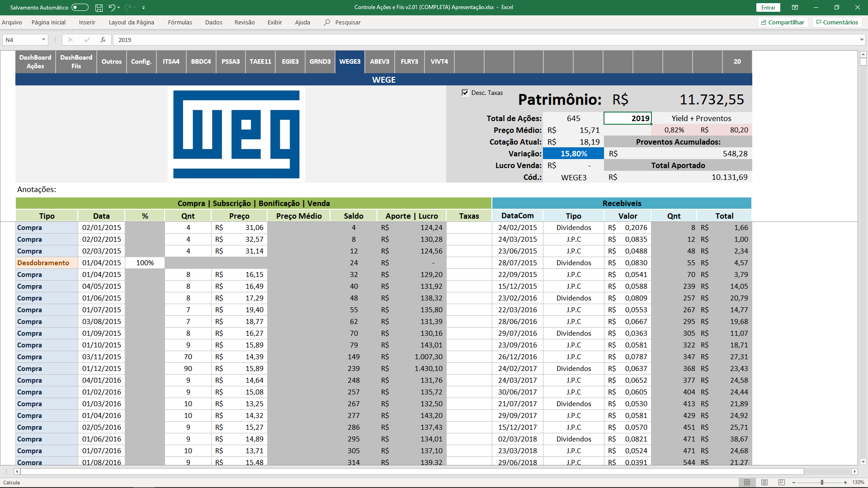Open the Ajuda ribbon tab
The height and width of the screenshot is (488, 868).
[x=302, y=22]
